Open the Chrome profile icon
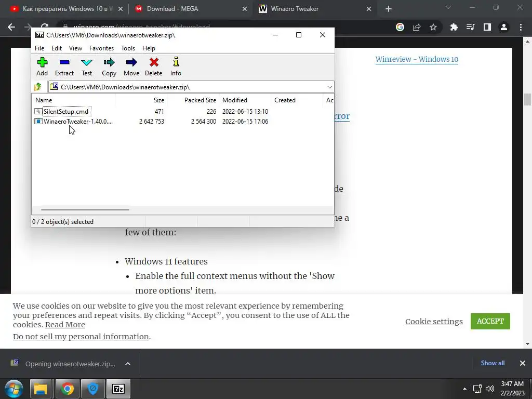 pos(504,27)
